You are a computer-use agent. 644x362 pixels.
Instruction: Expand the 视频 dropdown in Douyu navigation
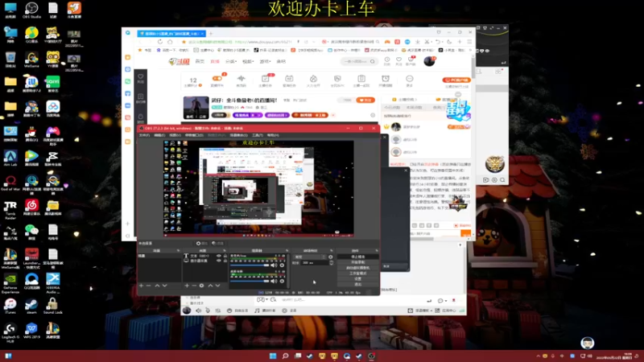pyautogui.click(x=248, y=61)
